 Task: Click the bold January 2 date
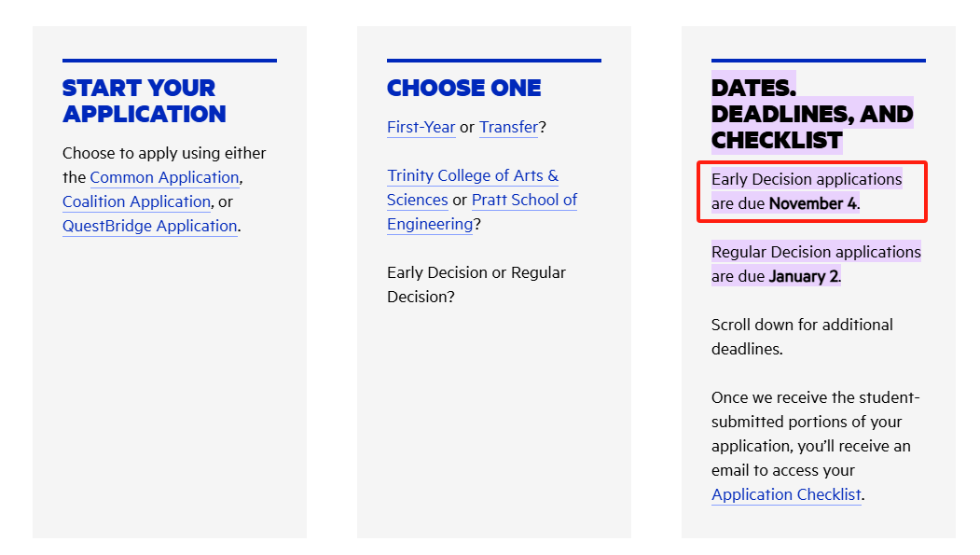(x=803, y=277)
